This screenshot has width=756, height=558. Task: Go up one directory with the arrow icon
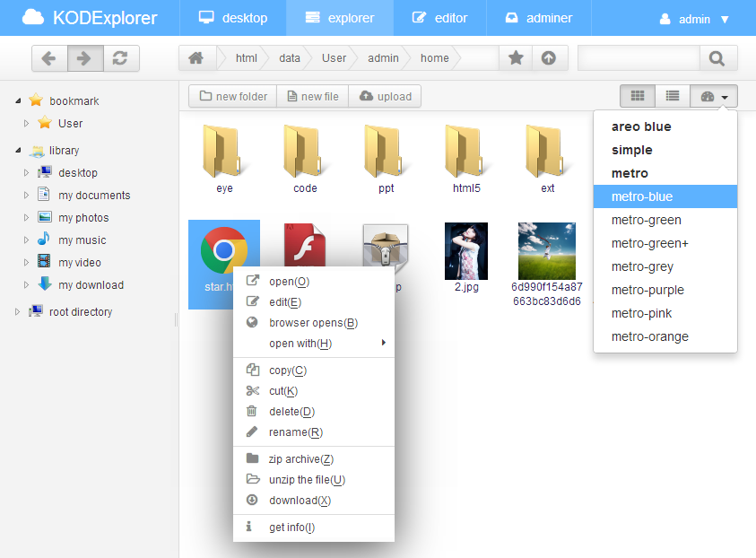(550, 57)
